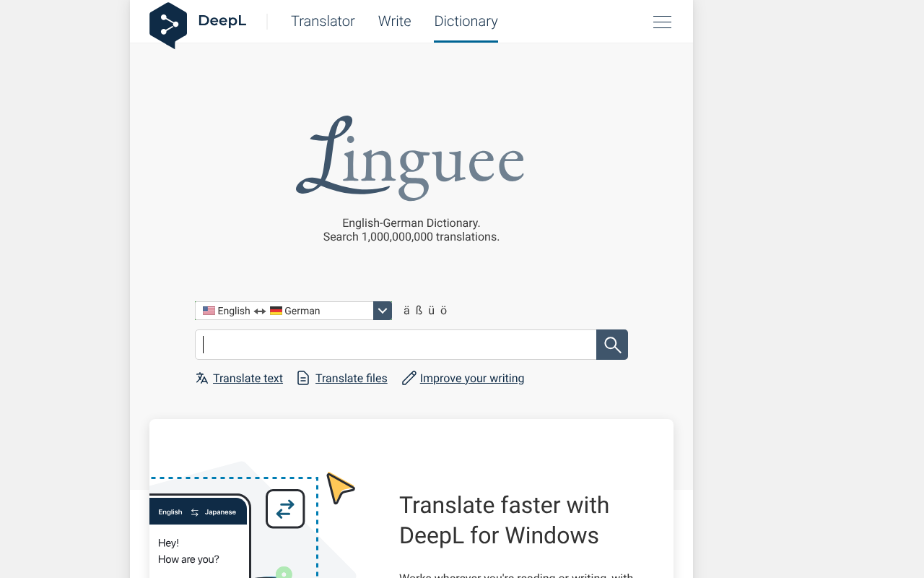Switch to the Translator tab
Image resolution: width=924 pixels, height=578 pixels.
[x=323, y=22]
